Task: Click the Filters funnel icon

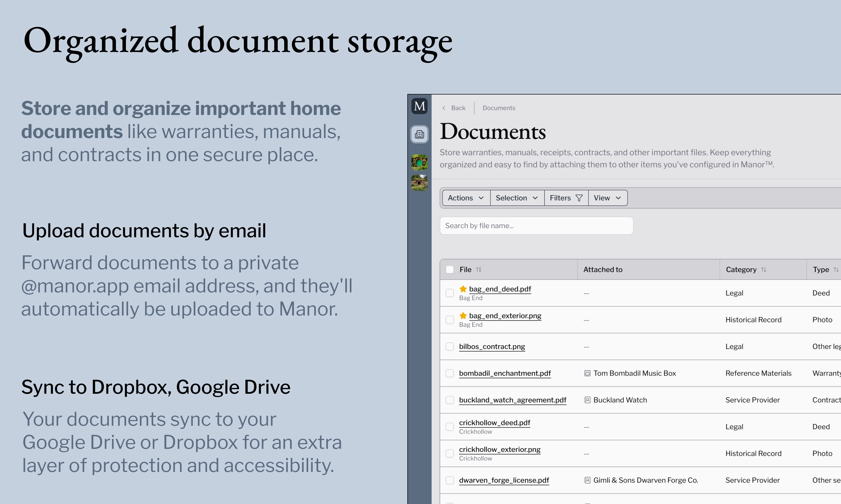Action: click(579, 198)
